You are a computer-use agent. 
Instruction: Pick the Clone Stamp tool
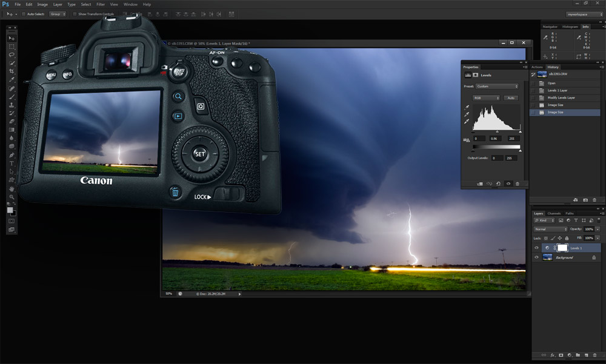click(x=12, y=105)
